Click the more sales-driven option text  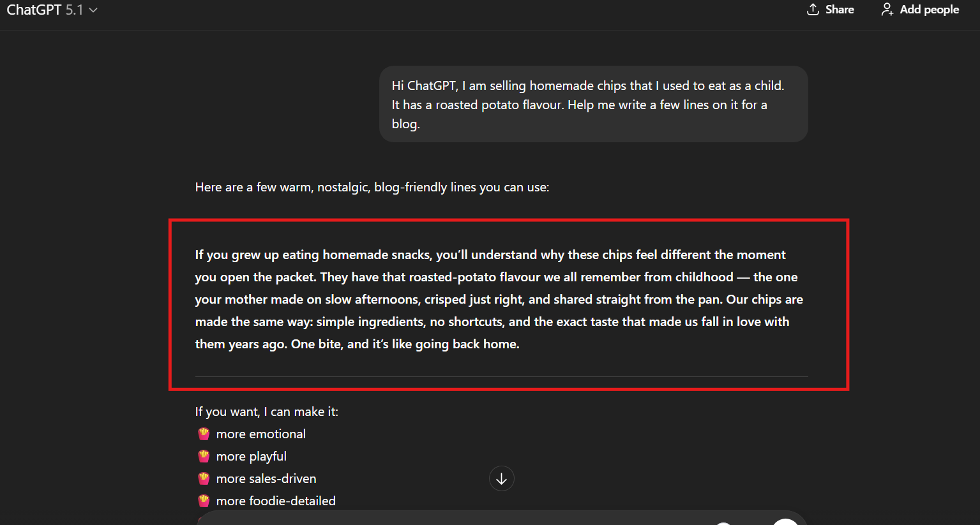coord(266,479)
